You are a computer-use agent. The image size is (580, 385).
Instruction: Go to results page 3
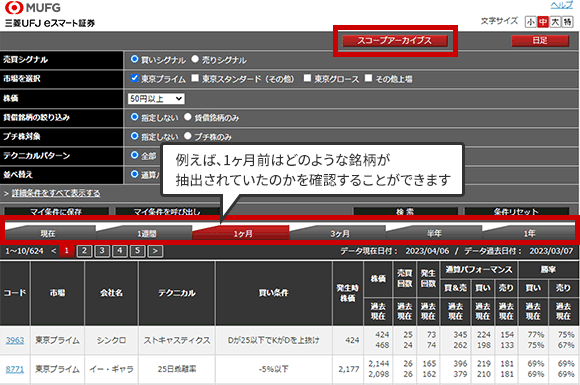[x=102, y=251]
